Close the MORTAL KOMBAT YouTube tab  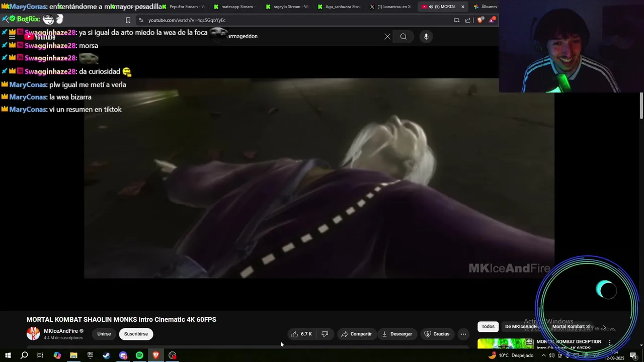pos(463,7)
